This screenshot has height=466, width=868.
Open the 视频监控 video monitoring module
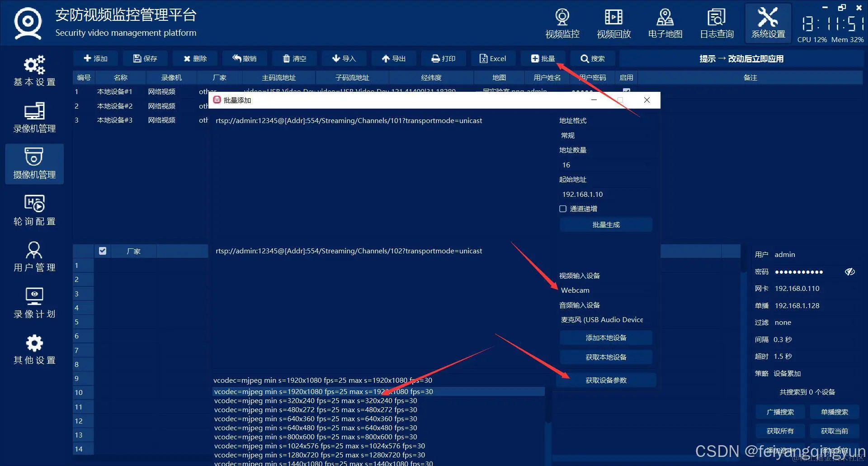click(562, 24)
